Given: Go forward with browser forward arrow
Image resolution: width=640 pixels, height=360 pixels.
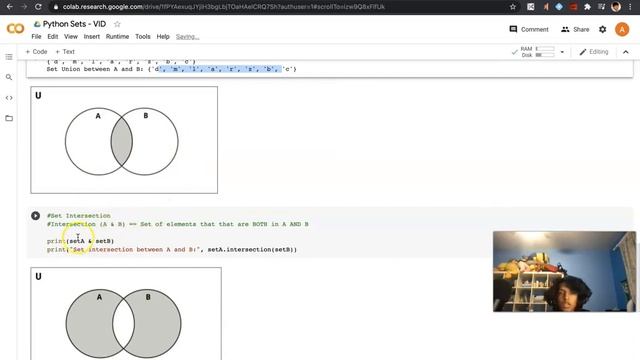Looking at the screenshot, I should 24,7.
